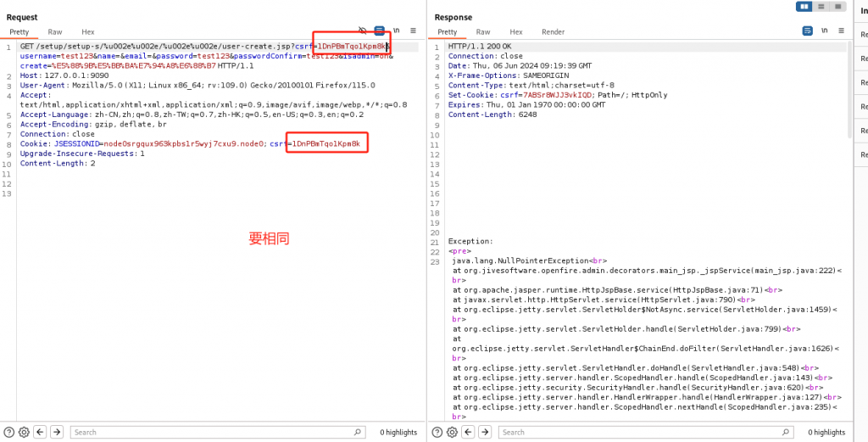Viewport: 868px width, 442px height.
Task: Click the 'Host: 127.0.0.1:9090' header line
Action: pyautogui.click(x=64, y=76)
